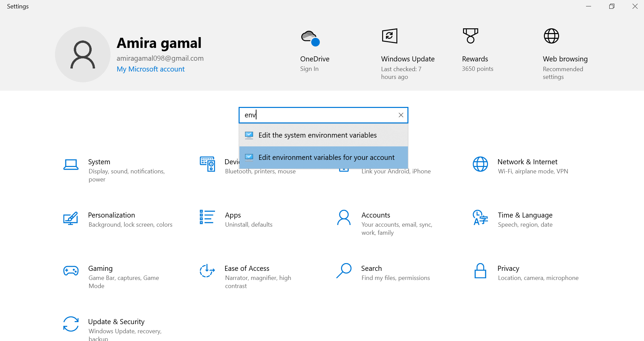Open the Update & Security refresh icon
Screen dimensions: 644x341
[x=71, y=324]
